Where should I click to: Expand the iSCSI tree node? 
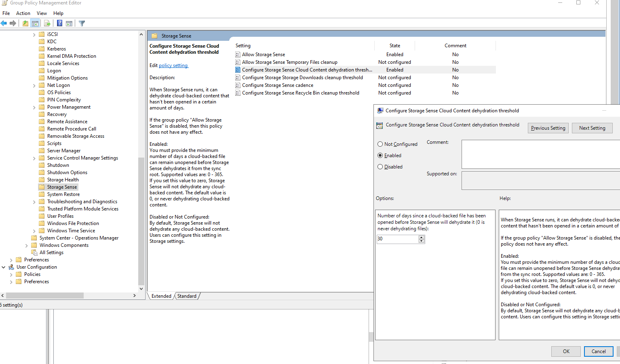click(34, 35)
